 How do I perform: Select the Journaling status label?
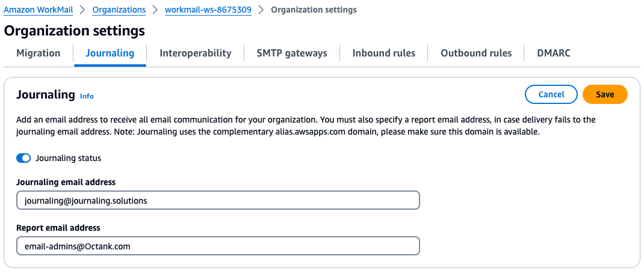tap(69, 158)
